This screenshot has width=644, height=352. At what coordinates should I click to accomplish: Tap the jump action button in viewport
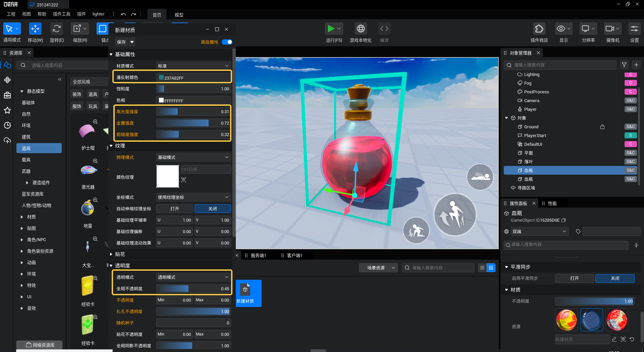click(x=455, y=215)
